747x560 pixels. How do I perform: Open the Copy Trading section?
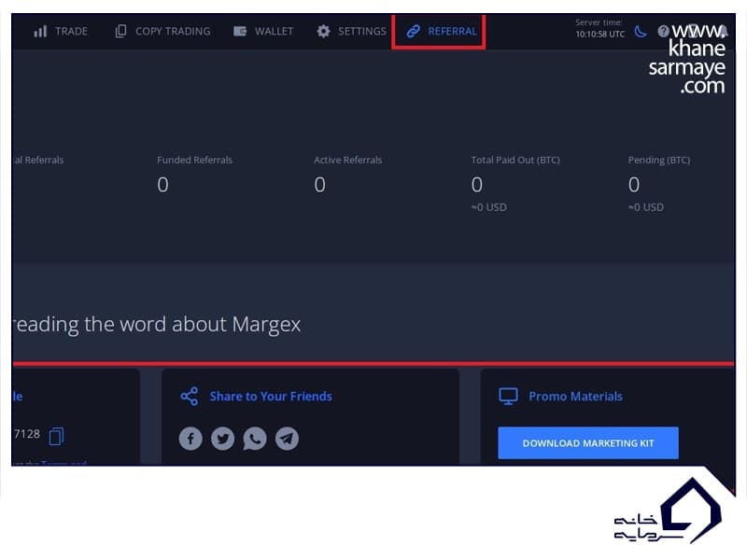pyautogui.click(x=162, y=32)
